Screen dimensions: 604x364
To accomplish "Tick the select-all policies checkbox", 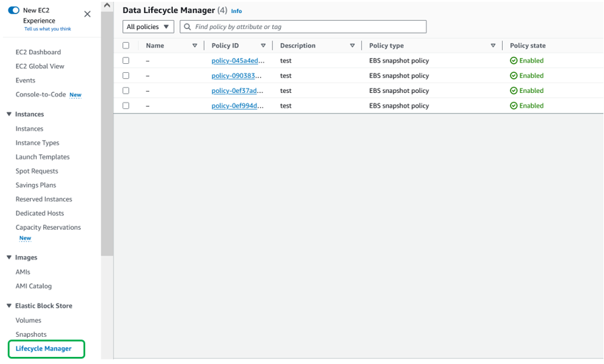I will point(126,45).
